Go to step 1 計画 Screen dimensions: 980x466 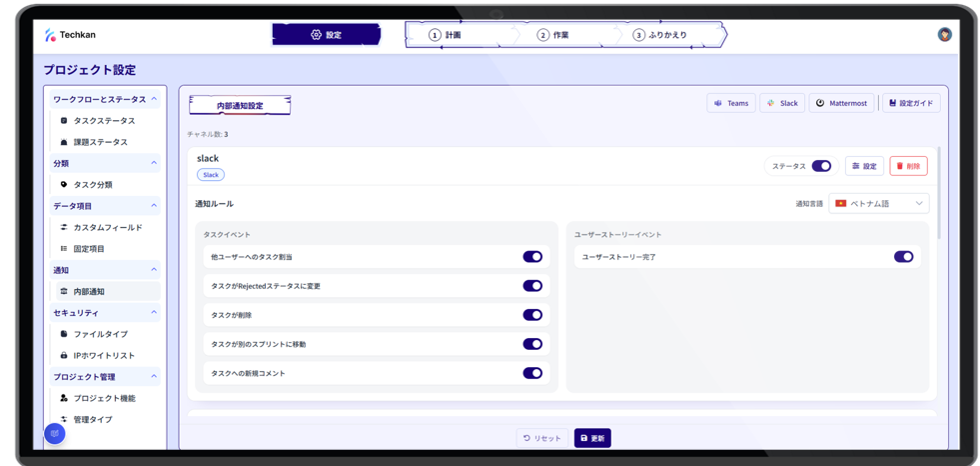(445, 35)
